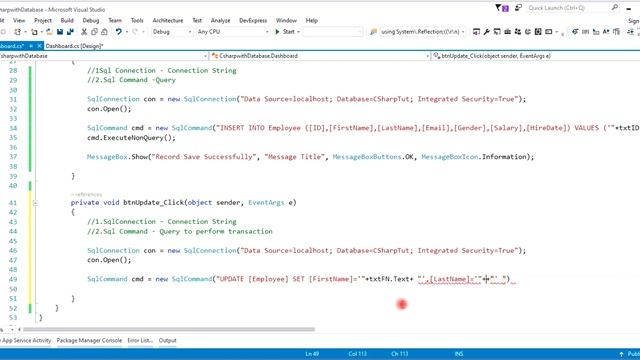Click the Solution Explorer window icon

[x=476, y=31]
